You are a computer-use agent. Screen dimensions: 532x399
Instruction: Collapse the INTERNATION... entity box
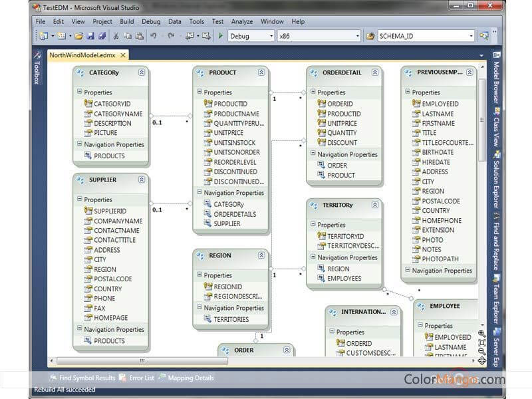(x=394, y=312)
